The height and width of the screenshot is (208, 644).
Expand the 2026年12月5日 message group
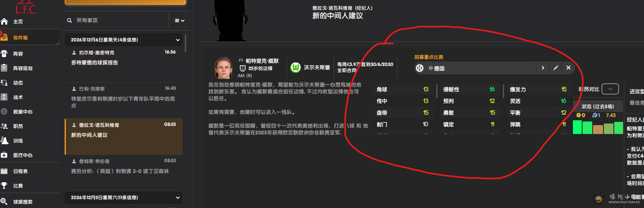177,198
